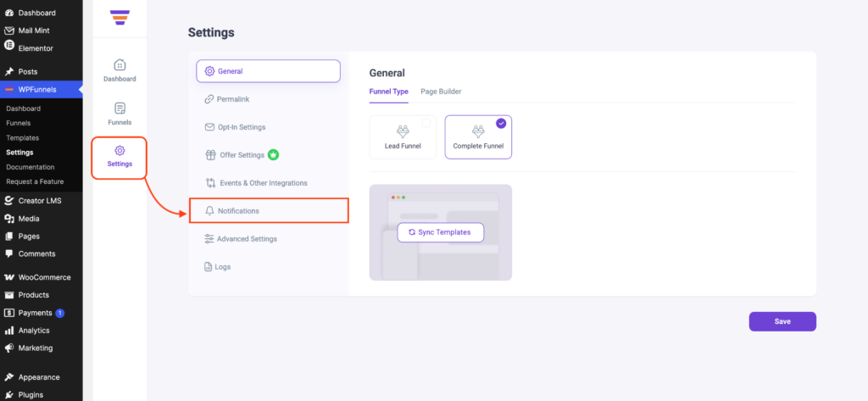The width and height of the screenshot is (868, 401).
Task: Open Request a Feature link
Action: [x=35, y=181]
